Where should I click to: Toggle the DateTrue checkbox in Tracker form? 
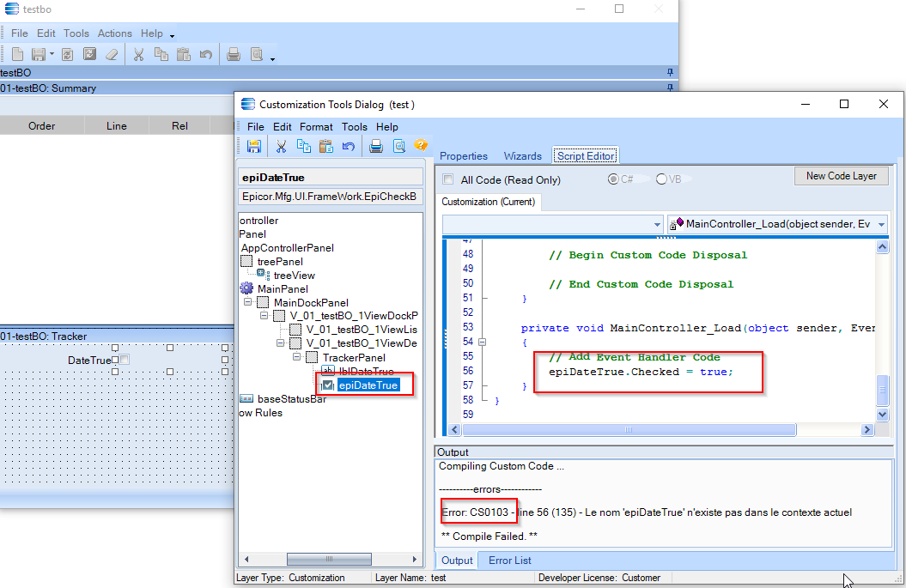(125, 360)
